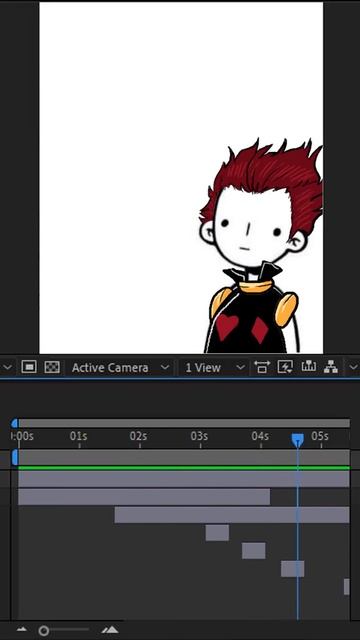Click the 03s mark on time ruler
Screen dimensions: 360x640
pos(199,436)
